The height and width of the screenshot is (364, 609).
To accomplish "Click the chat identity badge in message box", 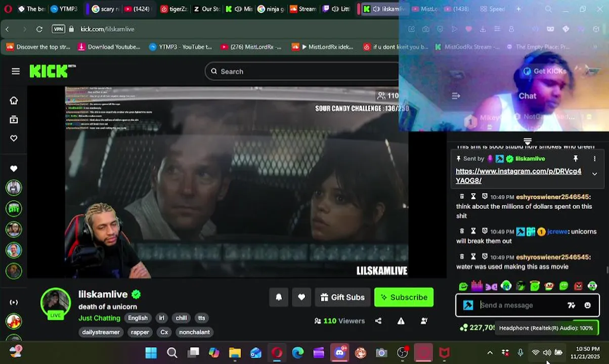I will (468, 305).
